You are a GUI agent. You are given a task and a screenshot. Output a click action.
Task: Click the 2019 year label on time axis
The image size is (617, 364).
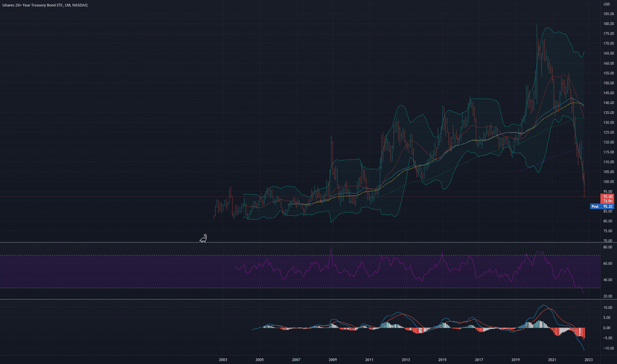click(x=516, y=359)
